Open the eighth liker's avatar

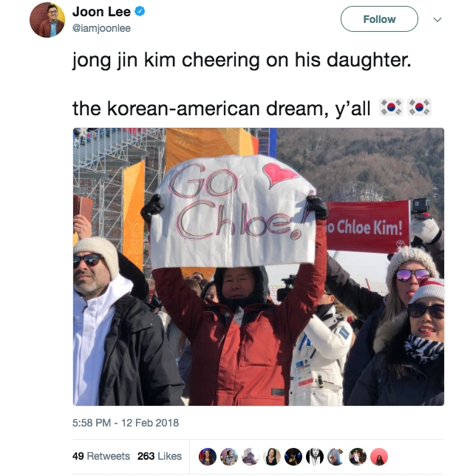[358, 457]
